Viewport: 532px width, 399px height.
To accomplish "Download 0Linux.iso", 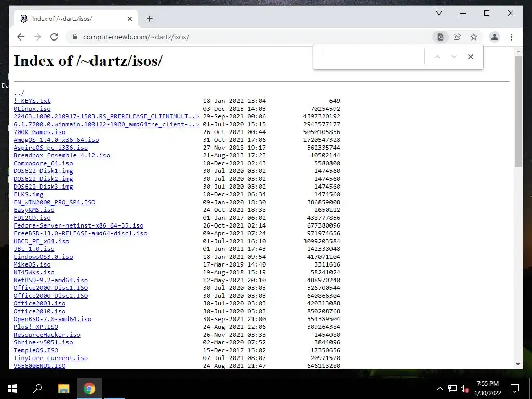I will pos(32,109).
